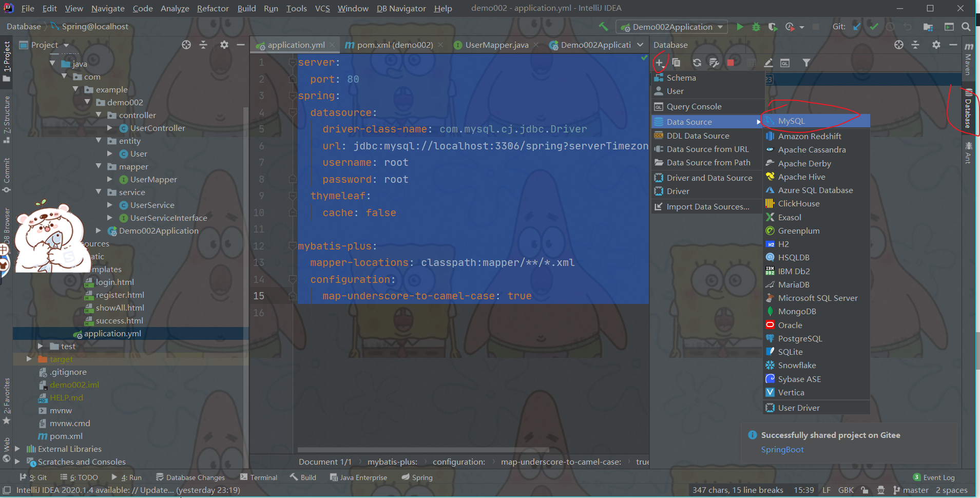Expand External Libraries tree node
Image resolution: width=980 pixels, height=498 pixels.
[x=17, y=449]
